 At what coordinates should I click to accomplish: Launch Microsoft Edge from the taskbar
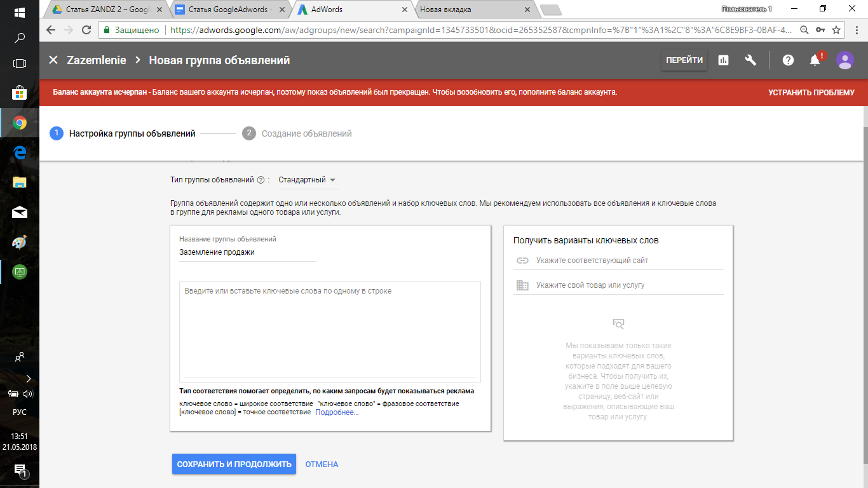pos(18,152)
